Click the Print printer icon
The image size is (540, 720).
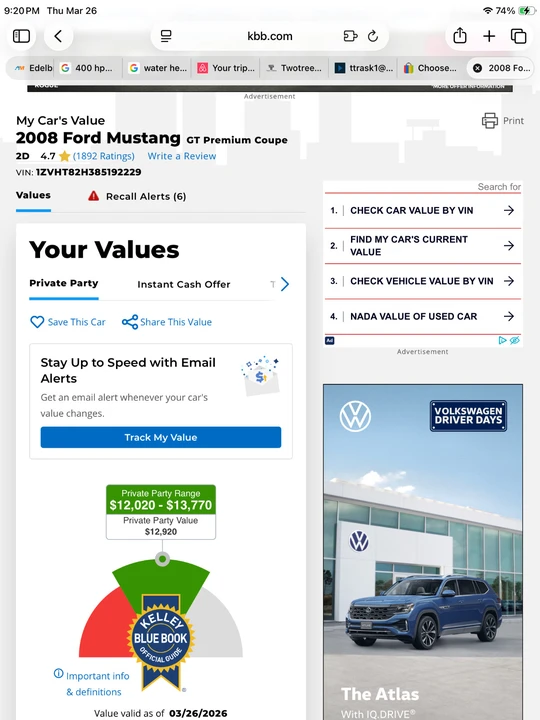[489, 121]
